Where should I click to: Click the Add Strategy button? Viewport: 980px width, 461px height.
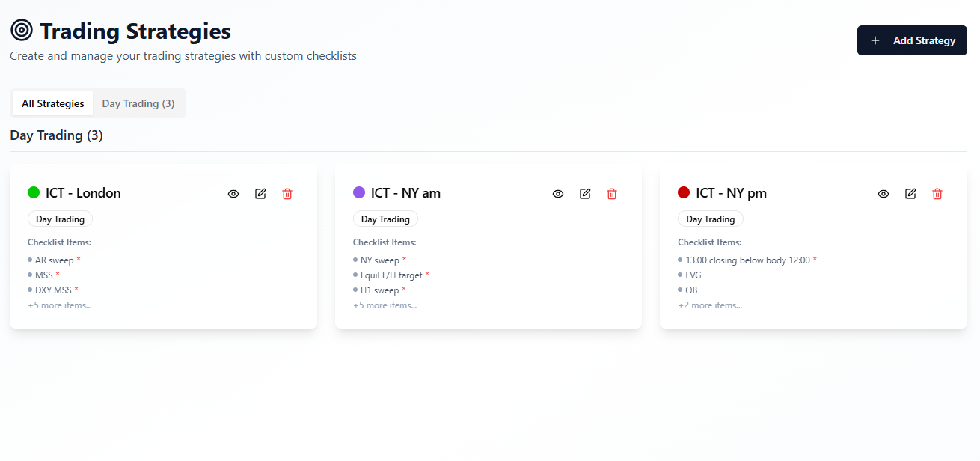point(912,40)
